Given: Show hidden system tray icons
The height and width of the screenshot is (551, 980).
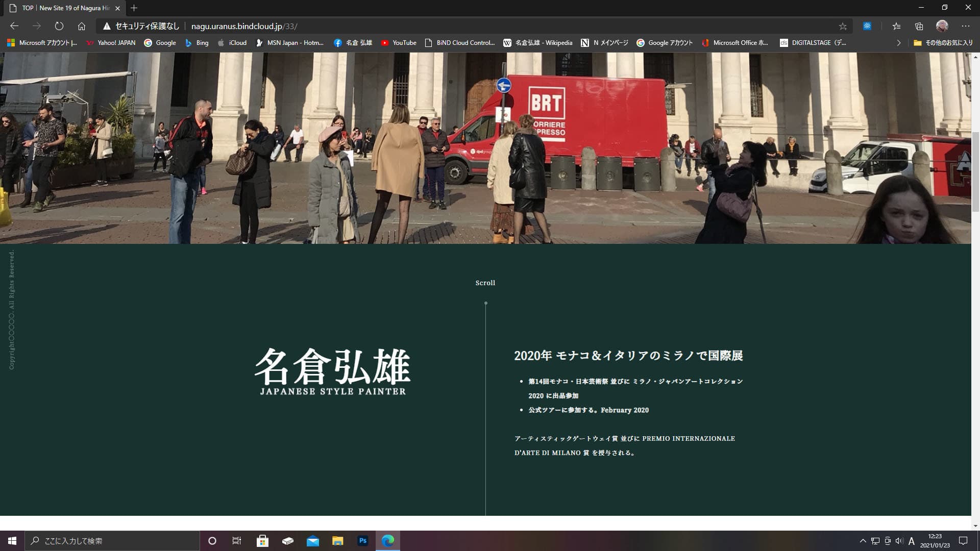Looking at the screenshot, I should point(863,541).
